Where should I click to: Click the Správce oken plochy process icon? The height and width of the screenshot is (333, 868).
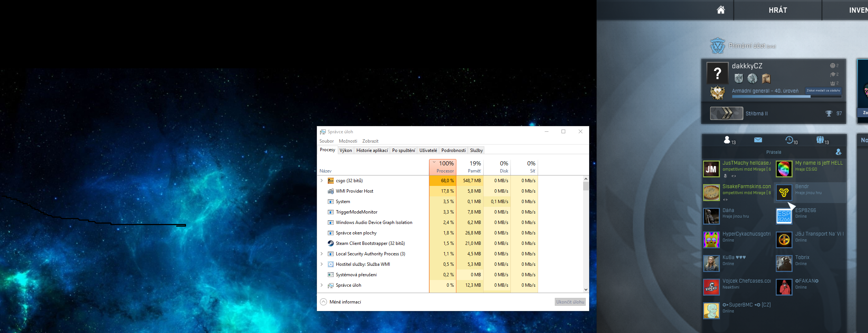tap(331, 233)
